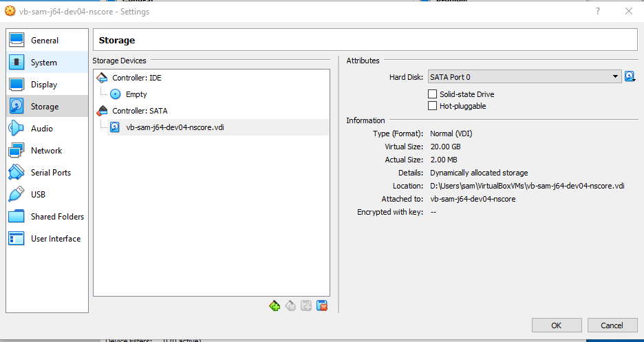Viewport: 644px width, 342px height.
Task: Click the Display screen icon
Action: click(x=17, y=85)
